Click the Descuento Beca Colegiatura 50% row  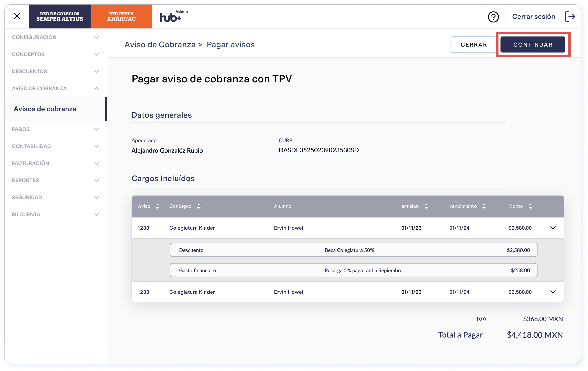point(354,250)
